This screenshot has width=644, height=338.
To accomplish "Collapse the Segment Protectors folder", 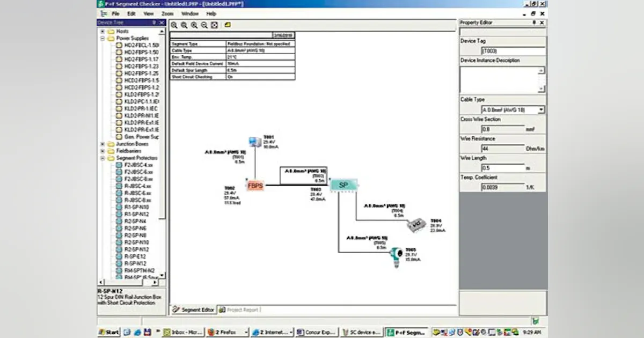I will pos(103,158).
